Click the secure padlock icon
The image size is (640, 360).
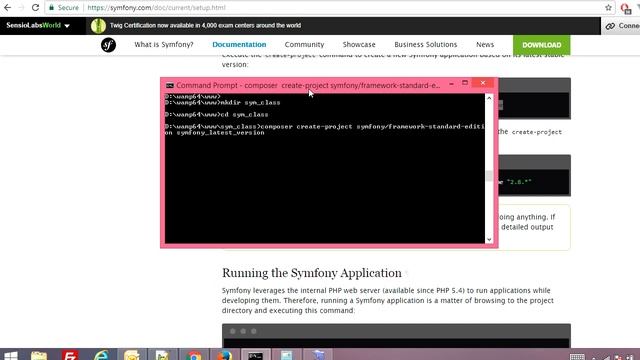tap(51, 7)
